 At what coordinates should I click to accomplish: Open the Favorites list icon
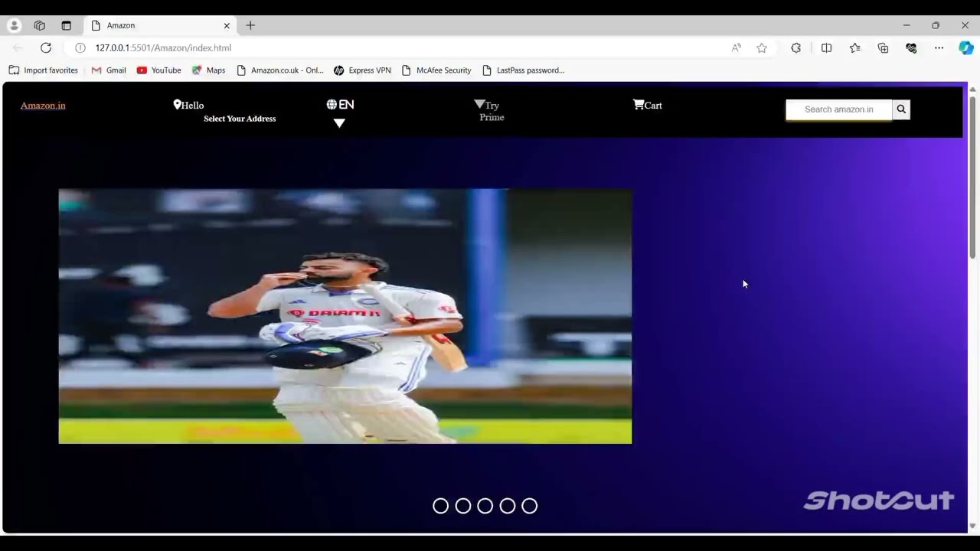855,47
